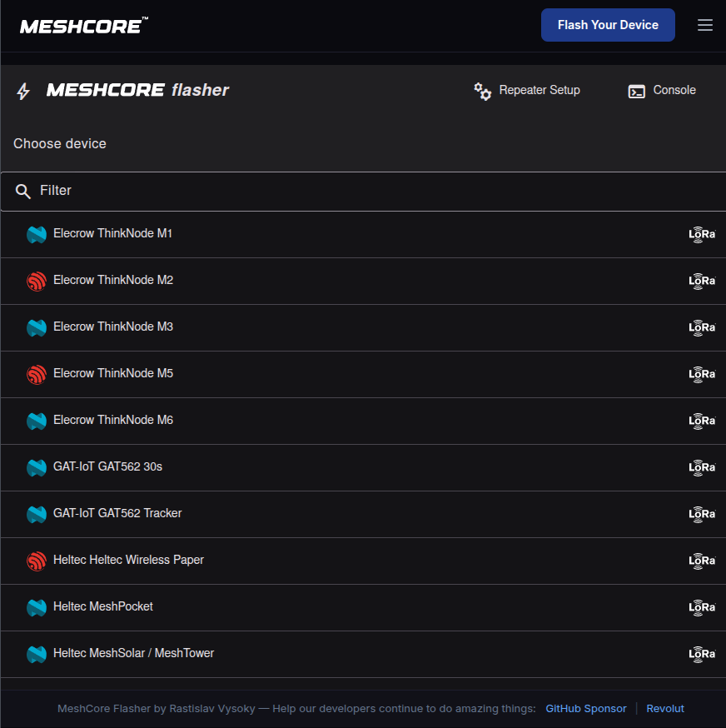
Task: Click the MeshCore logo
Action: pyautogui.click(x=83, y=26)
